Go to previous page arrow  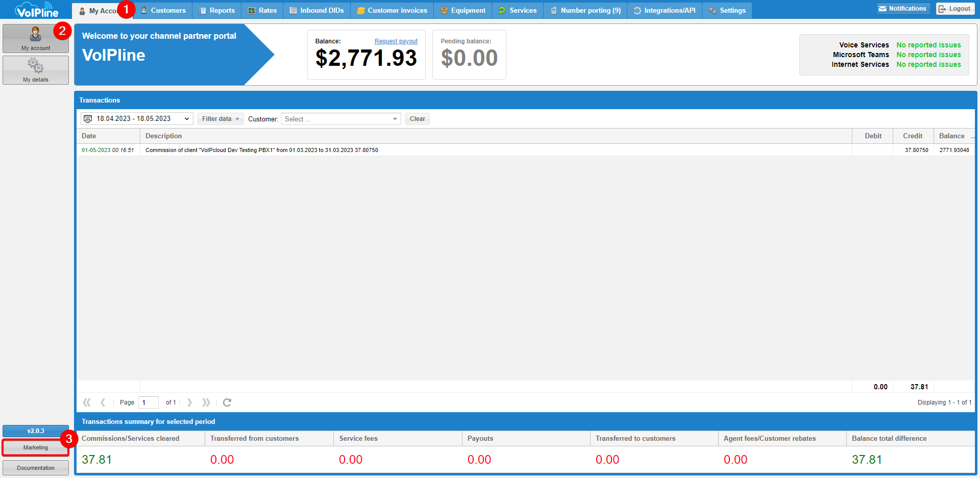(x=103, y=402)
